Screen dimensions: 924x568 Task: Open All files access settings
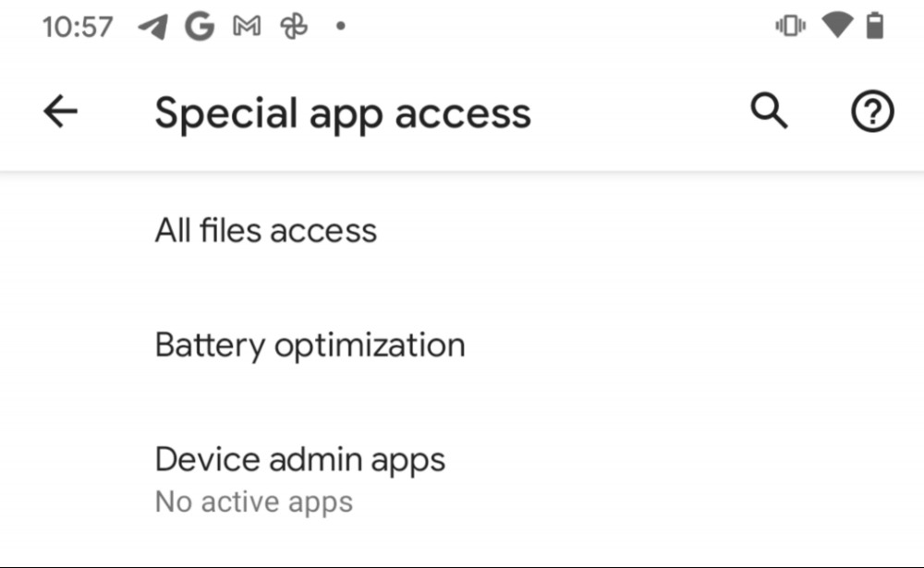coord(462,230)
